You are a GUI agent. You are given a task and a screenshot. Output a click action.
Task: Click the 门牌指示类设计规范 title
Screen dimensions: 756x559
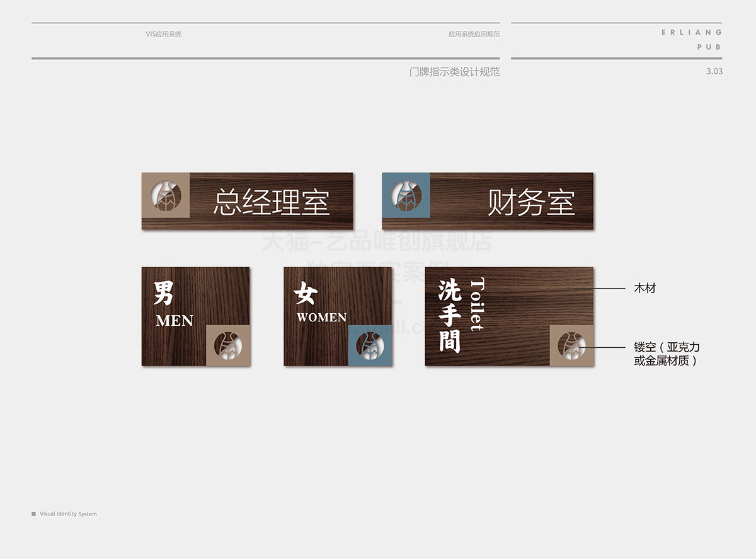454,72
